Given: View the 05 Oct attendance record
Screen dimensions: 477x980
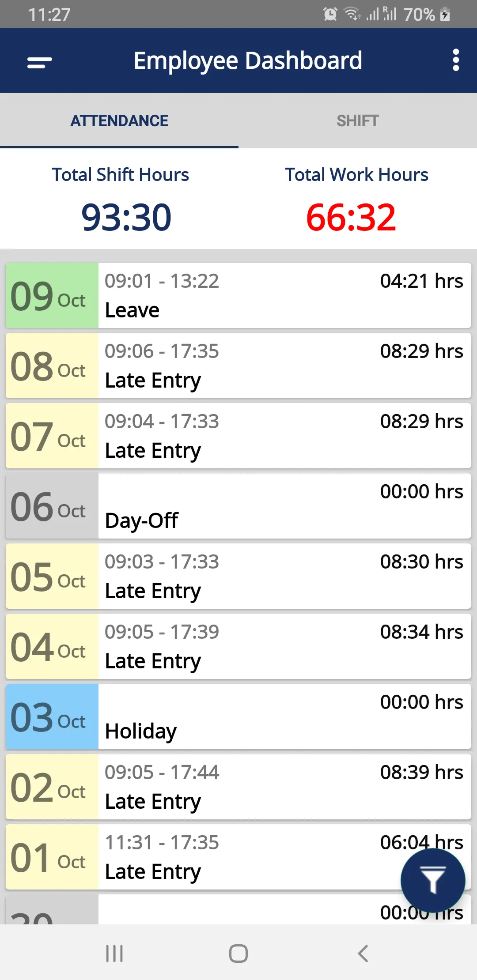Looking at the screenshot, I should (x=238, y=576).
